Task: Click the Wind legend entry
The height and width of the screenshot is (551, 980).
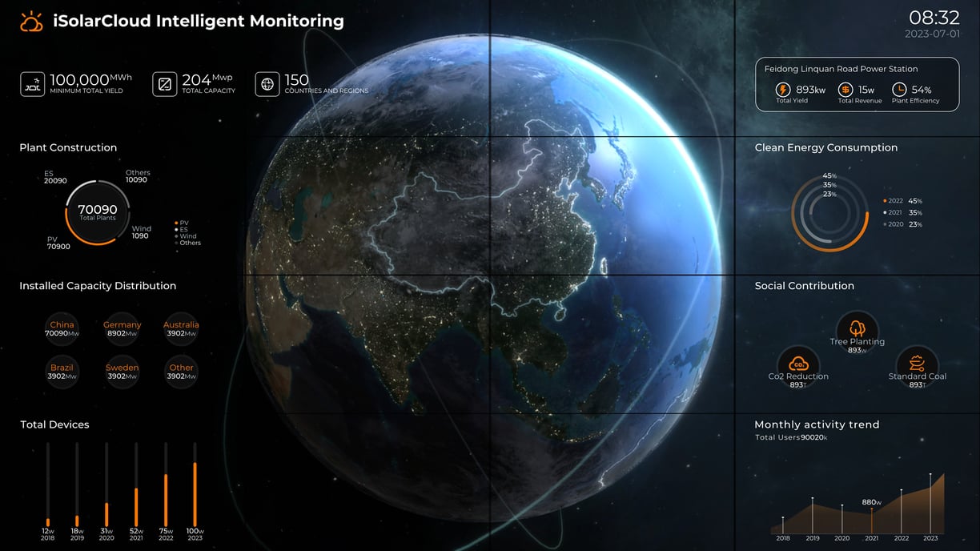Action: pos(186,236)
